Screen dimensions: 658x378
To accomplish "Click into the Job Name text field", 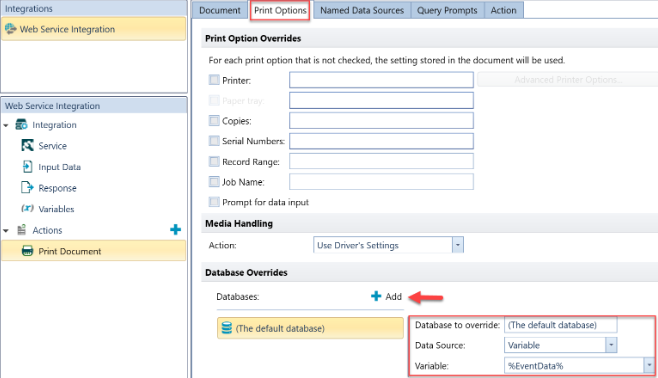I will (381, 182).
